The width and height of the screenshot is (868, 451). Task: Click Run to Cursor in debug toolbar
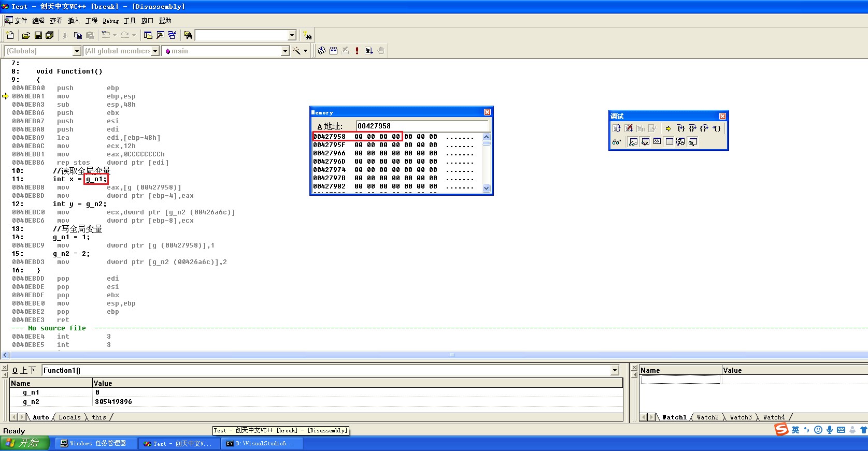click(716, 128)
